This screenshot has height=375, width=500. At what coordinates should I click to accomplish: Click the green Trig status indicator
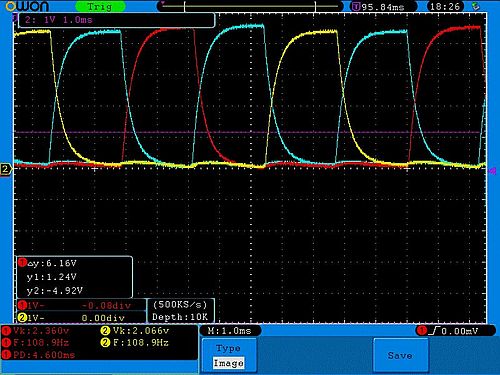coord(100,6)
